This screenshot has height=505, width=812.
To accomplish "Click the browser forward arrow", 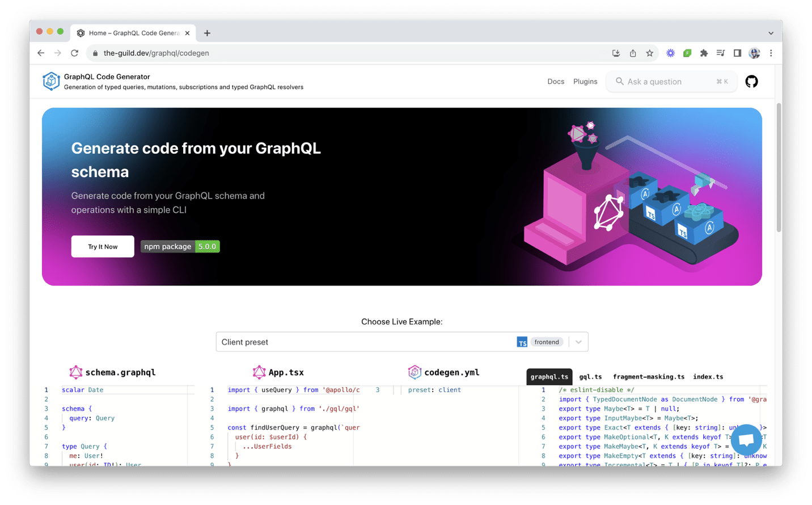I will (58, 53).
